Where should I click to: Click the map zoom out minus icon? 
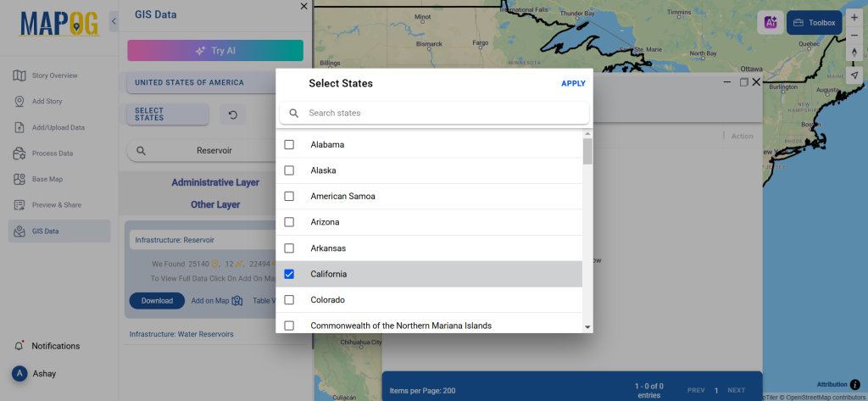pos(854,36)
